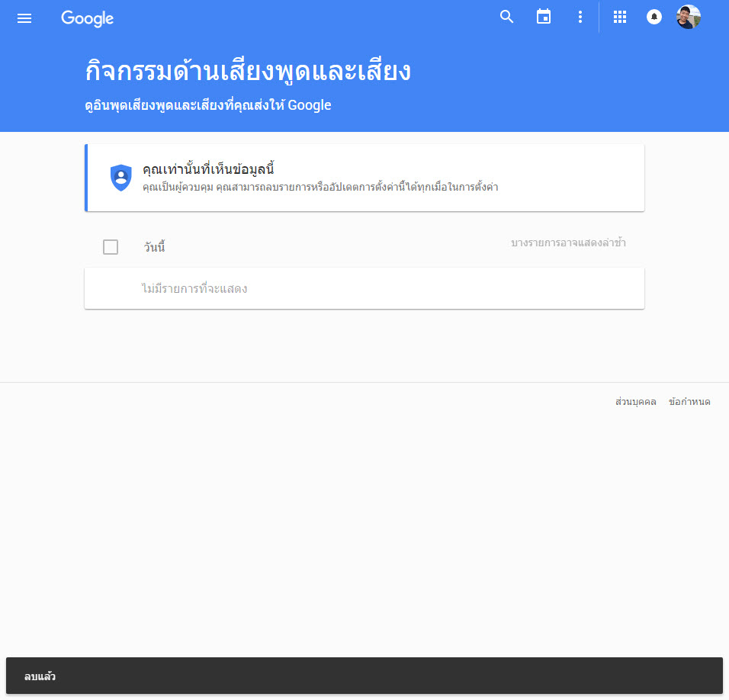The image size is (729, 700).
Task: Click the subtitle ending with Google
Action: 208,105
